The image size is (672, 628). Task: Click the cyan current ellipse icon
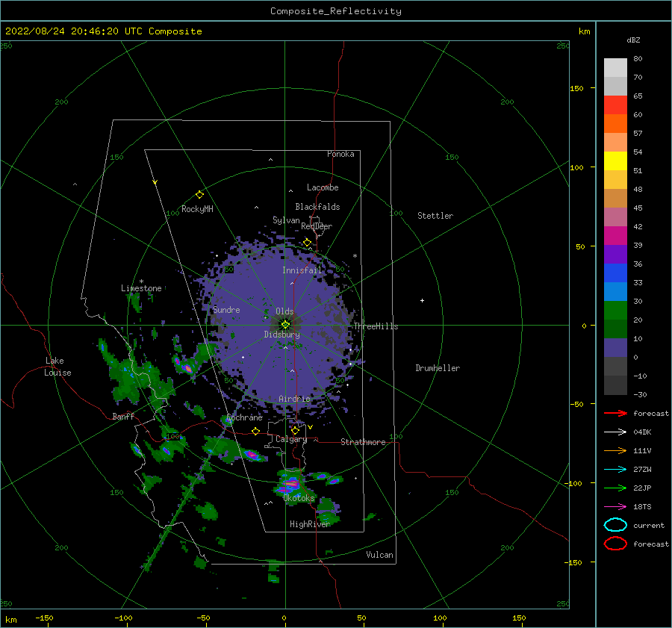tap(615, 525)
